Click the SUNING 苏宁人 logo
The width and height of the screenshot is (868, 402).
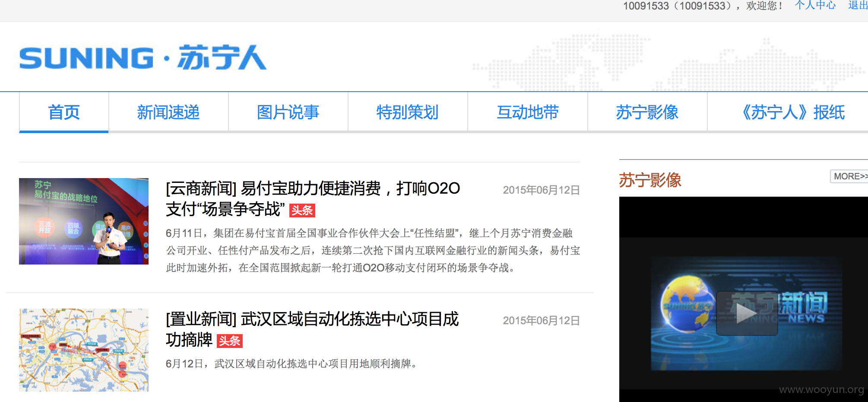143,57
